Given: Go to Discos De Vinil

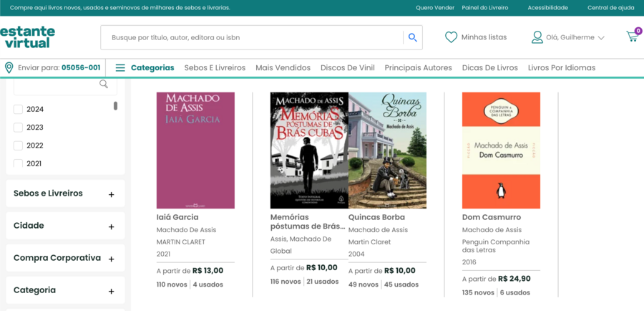Looking at the screenshot, I should coord(348,68).
